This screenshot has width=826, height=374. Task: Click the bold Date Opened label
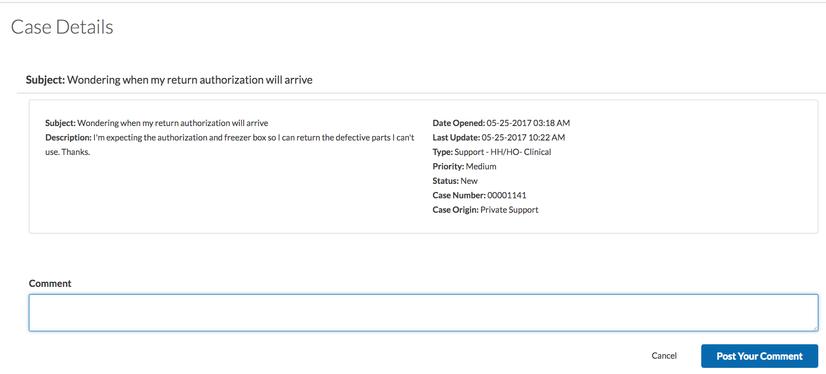coord(459,123)
